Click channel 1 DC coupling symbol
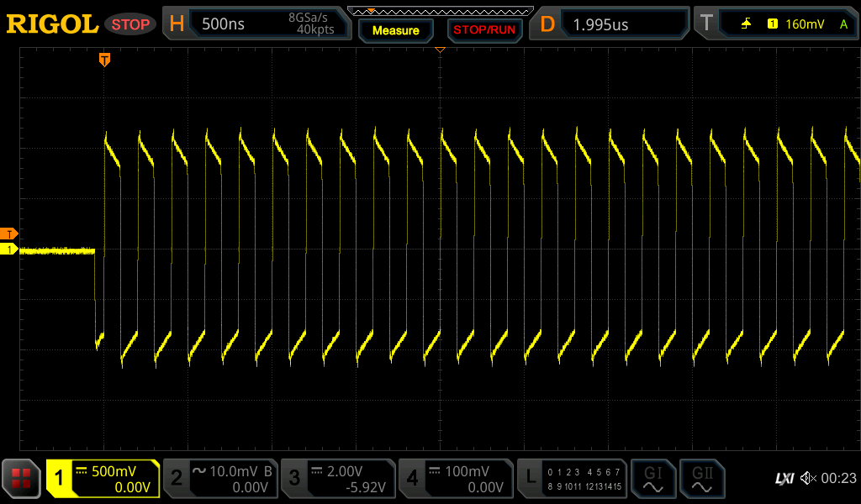 (x=82, y=470)
